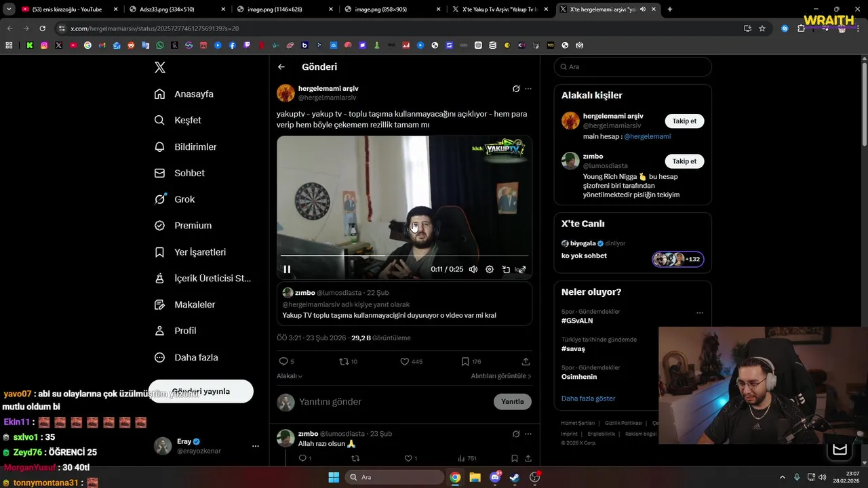
Task: Mute the video volume
Action: pos(473,269)
